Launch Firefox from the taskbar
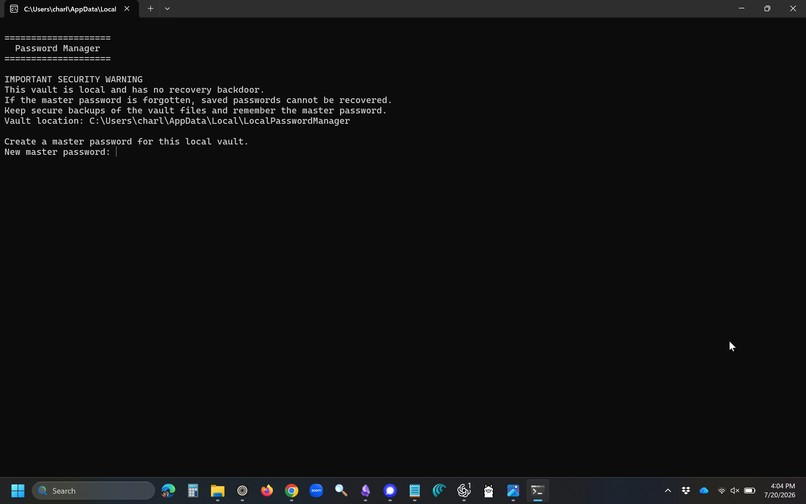Image resolution: width=806 pixels, height=504 pixels. [x=267, y=491]
